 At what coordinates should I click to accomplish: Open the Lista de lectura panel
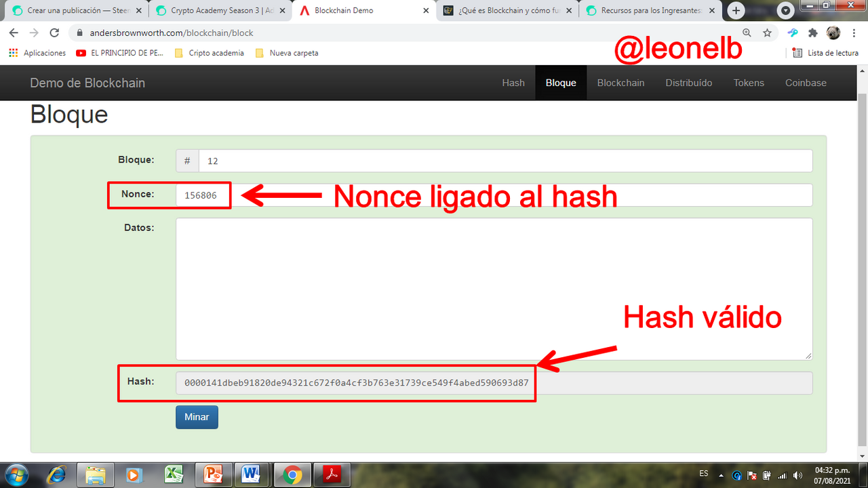click(825, 53)
